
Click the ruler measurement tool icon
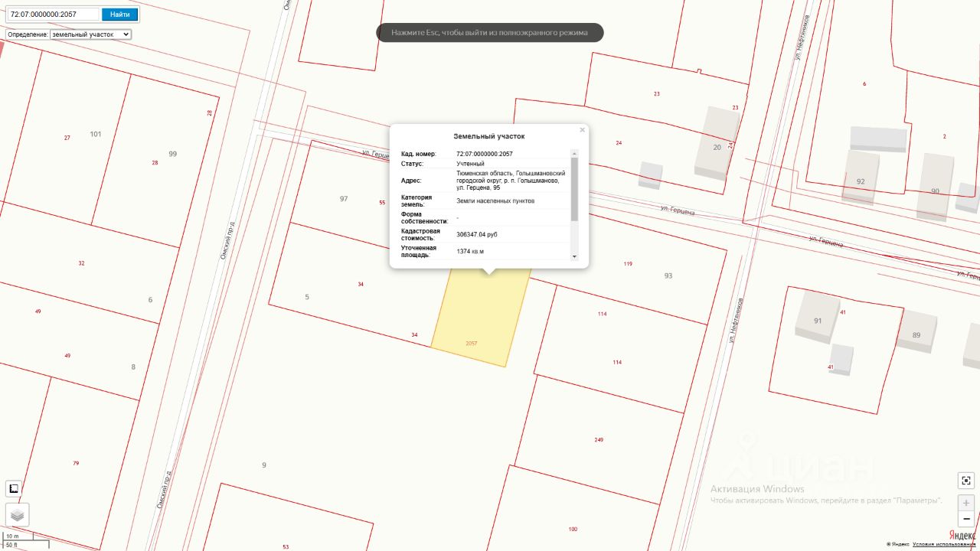pyautogui.click(x=14, y=488)
